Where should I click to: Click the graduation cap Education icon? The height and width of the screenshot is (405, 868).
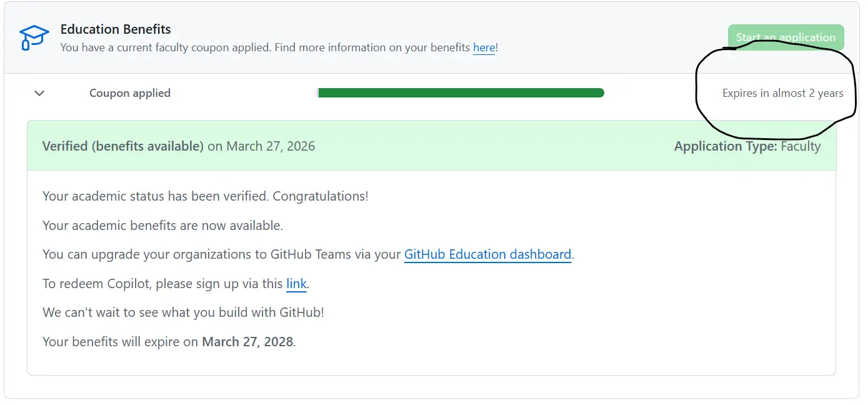[x=34, y=37]
